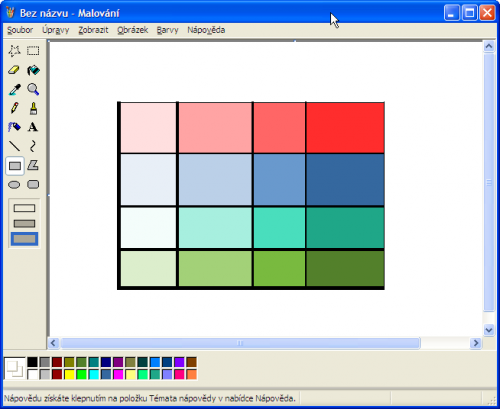500x409 pixels.
Task: Click the status bar help text
Action: 150,398
